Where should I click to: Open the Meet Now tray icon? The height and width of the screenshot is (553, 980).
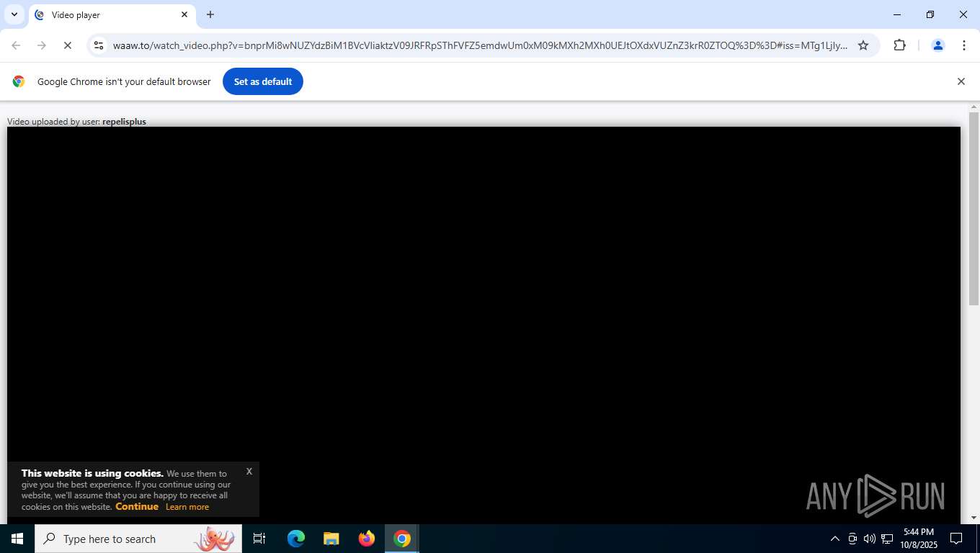point(852,539)
